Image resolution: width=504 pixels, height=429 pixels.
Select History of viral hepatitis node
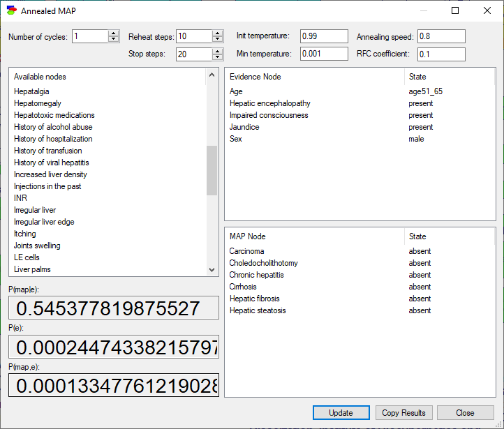(52, 163)
